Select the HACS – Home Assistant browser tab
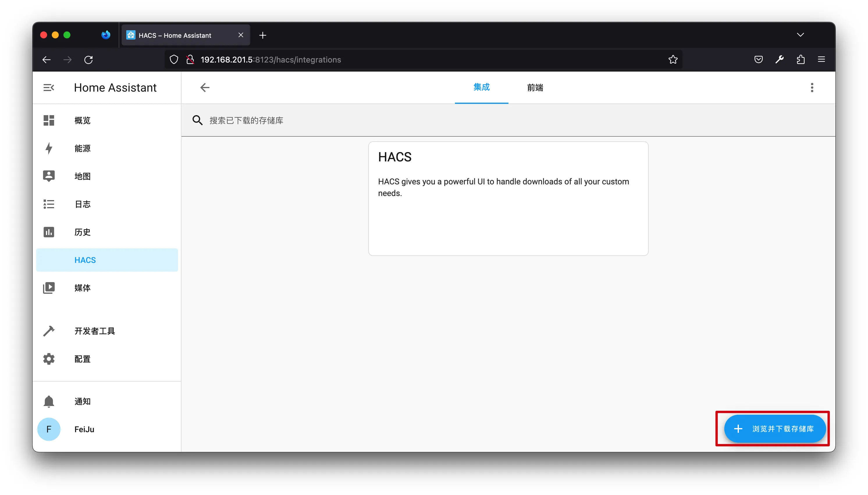868x495 pixels. tap(186, 35)
